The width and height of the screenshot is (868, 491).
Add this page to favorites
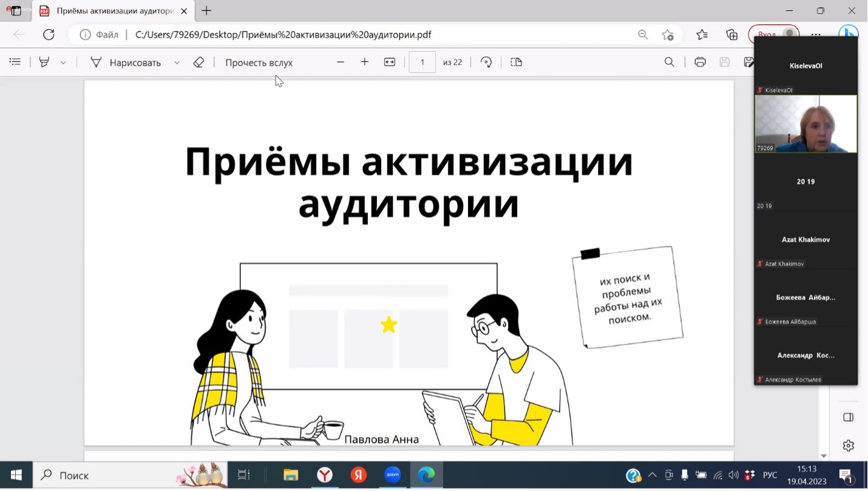[x=668, y=35]
